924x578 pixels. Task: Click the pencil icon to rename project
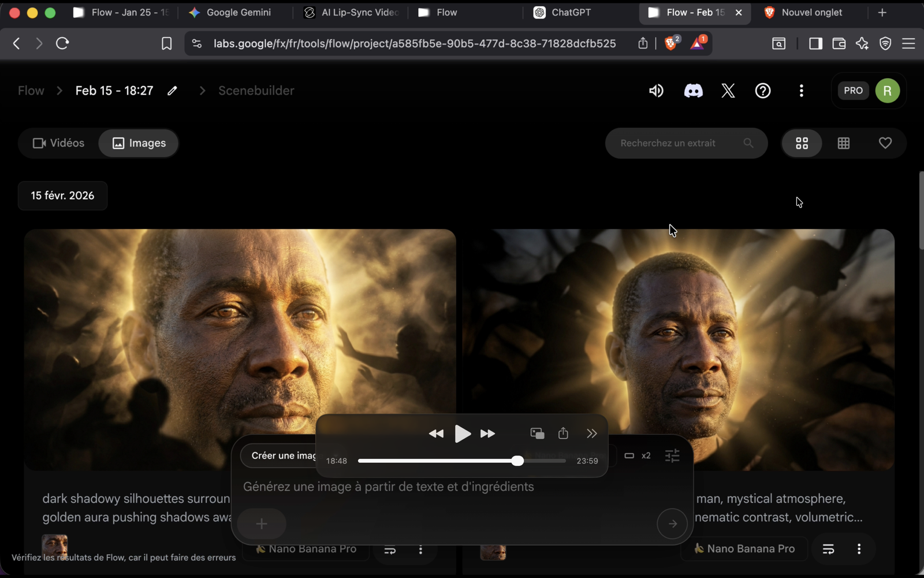click(x=172, y=91)
